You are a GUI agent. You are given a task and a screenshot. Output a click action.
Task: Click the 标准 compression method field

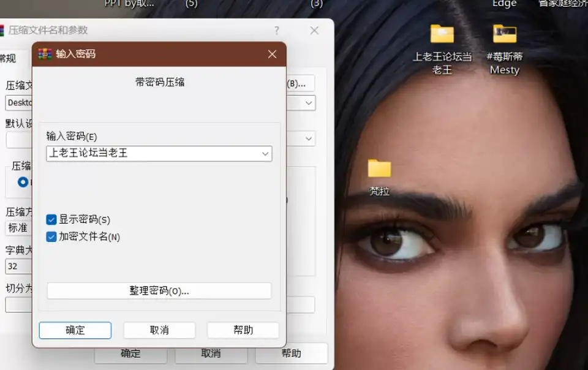click(x=19, y=228)
